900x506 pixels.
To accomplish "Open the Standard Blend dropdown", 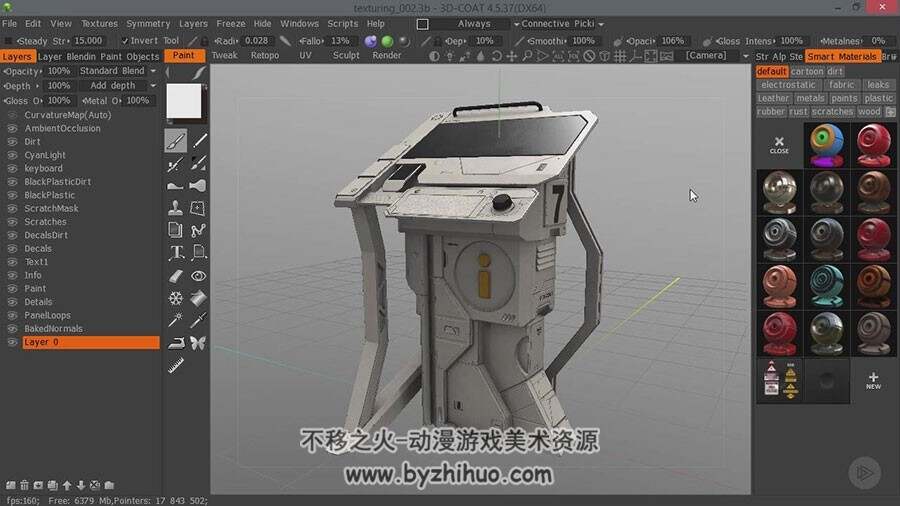I will [x=118, y=71].
